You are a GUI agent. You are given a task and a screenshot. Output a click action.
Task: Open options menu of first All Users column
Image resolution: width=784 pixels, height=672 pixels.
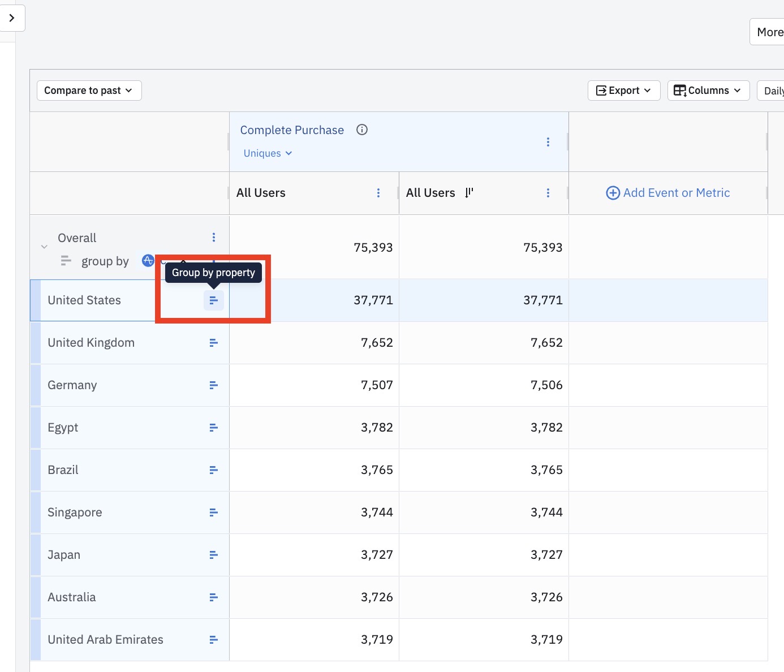tap(378, 193)
